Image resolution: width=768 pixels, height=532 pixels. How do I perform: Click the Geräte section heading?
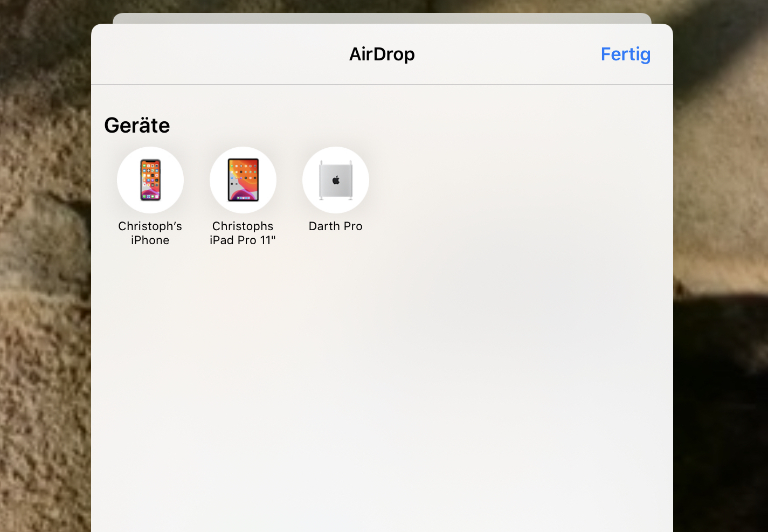[x=137, y=125]
